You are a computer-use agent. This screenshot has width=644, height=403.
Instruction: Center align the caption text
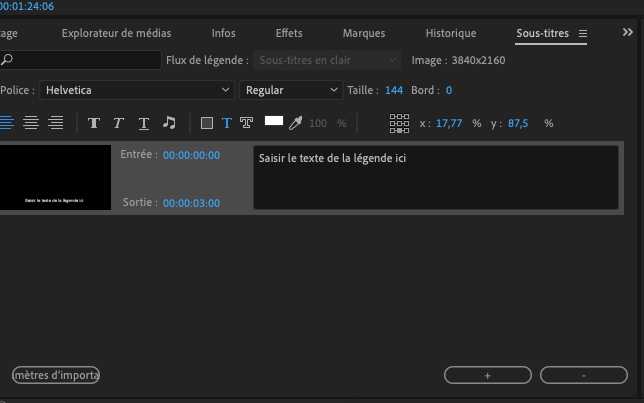pos(31,122)
